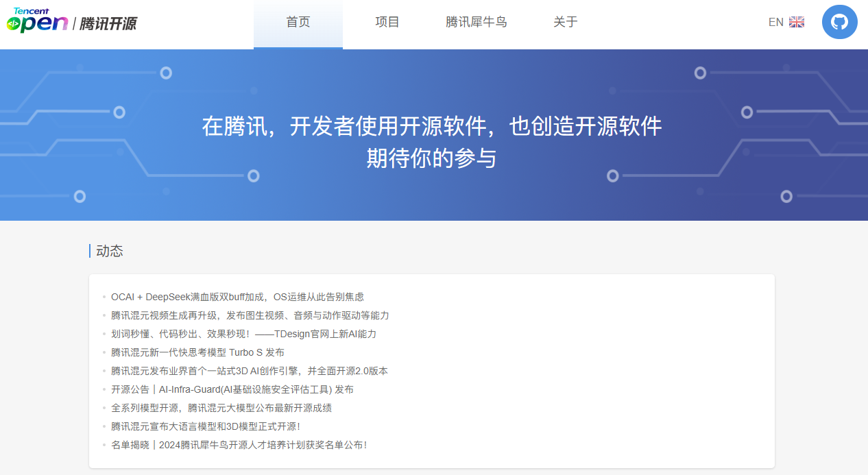
Task: Click the 3D AI创作引擎 news link
Action: pos(249,371)
